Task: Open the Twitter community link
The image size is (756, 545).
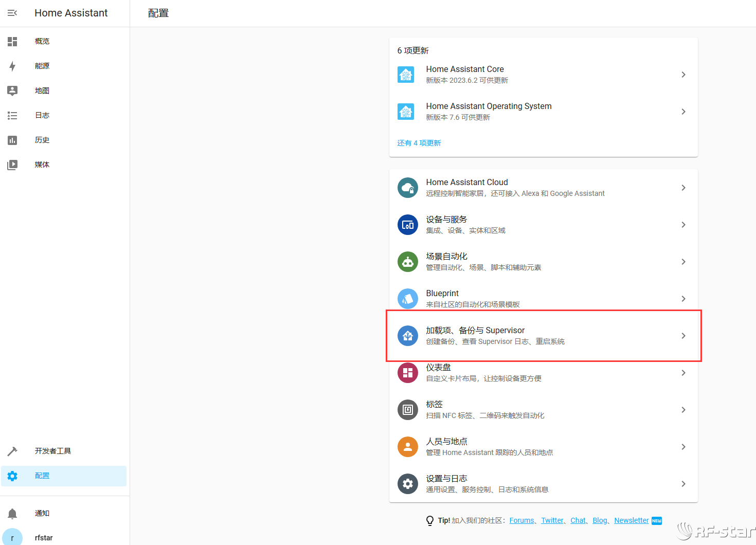Action: coord(552,520)
